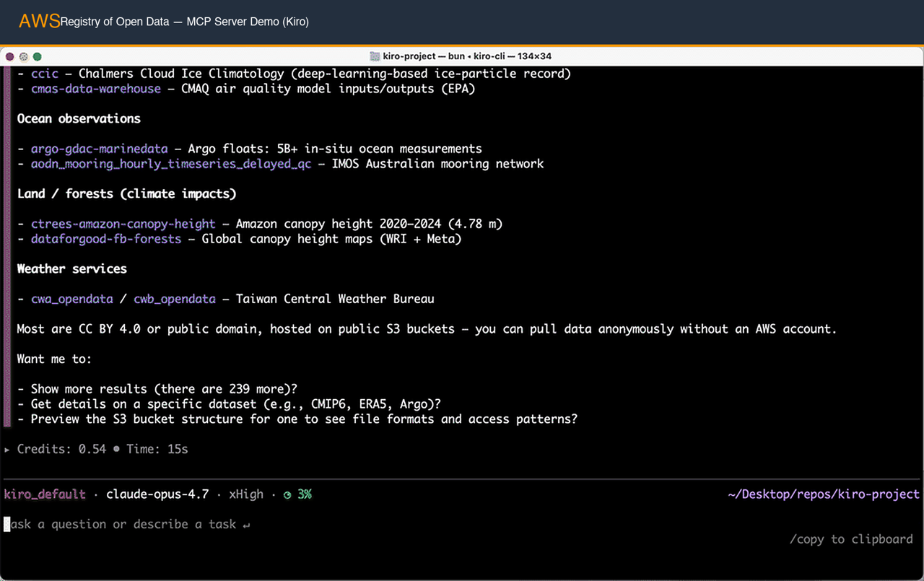Open the aodn_mooring_hourly_timeseries_delayed_qc link
This screenshot has width=924, height=581.
[171, 164]
